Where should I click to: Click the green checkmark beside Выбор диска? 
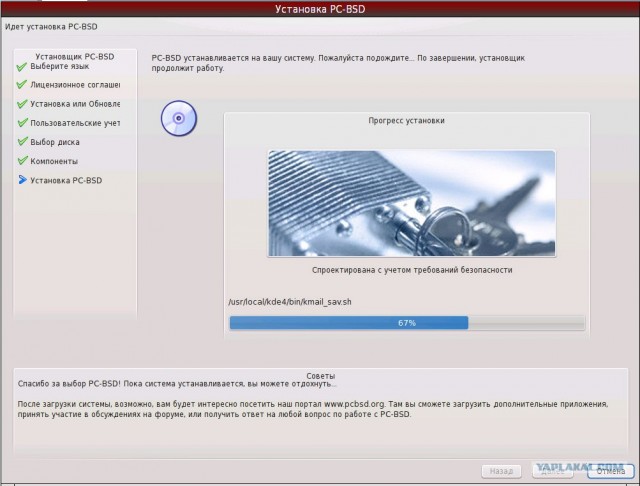tap(22, 142)
